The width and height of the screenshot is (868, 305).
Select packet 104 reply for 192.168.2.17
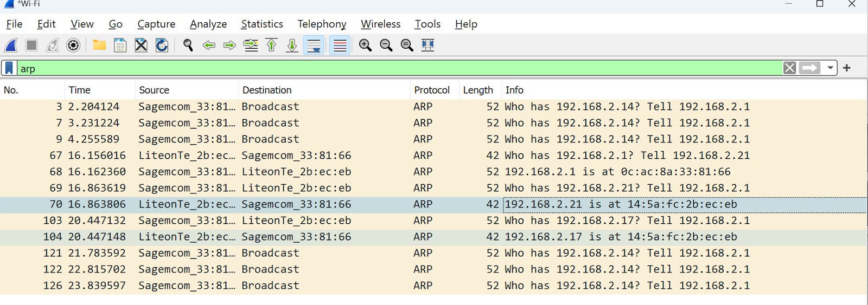(433, 237)
